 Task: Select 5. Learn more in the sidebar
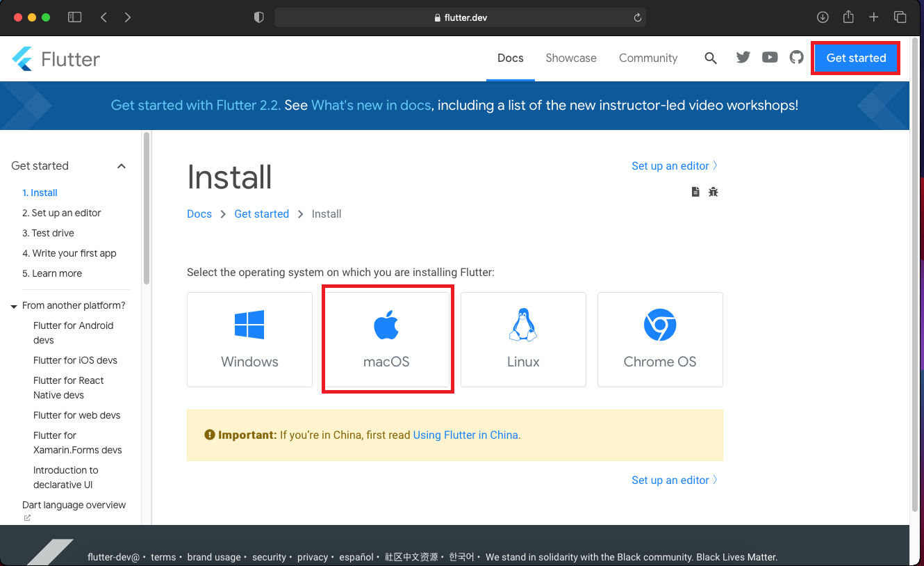pos(52,273)
